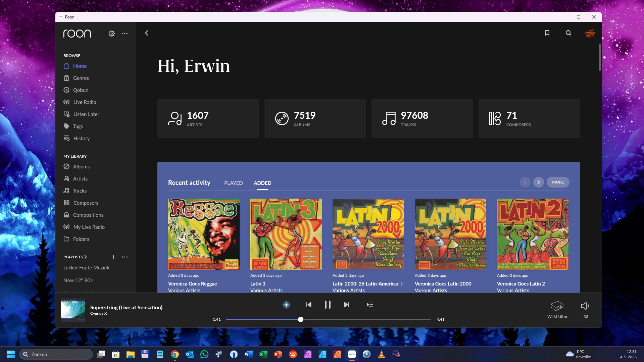Open the play queue icon
Viewport: 644px width, 362px height.
(x=370, y=305)
